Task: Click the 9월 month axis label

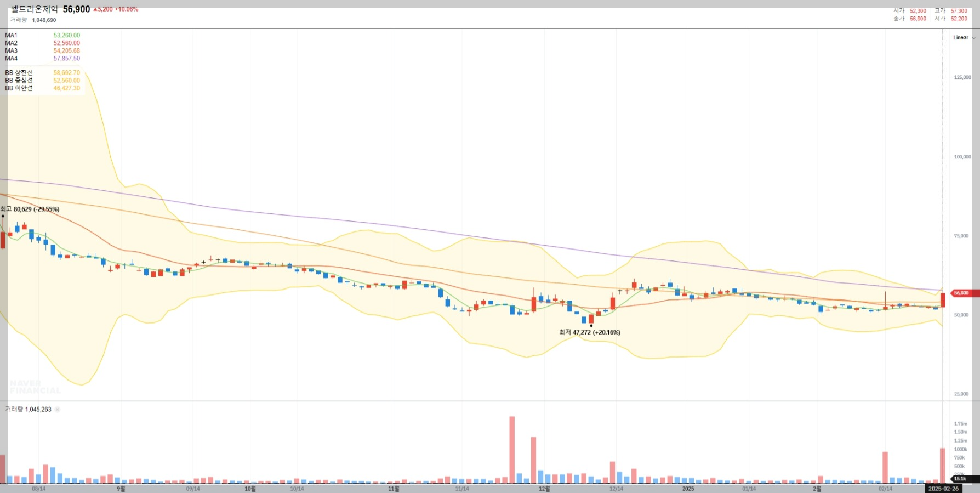Action: [121, 489]
